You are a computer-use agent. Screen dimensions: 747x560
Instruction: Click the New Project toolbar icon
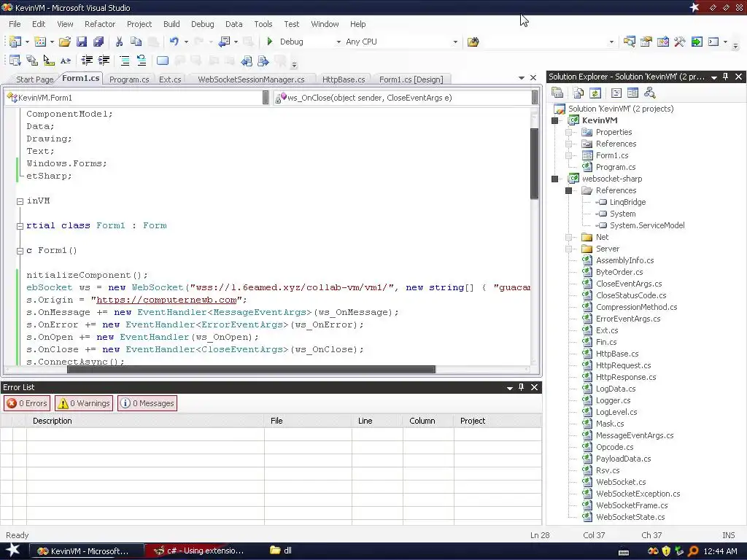(15, 42)
